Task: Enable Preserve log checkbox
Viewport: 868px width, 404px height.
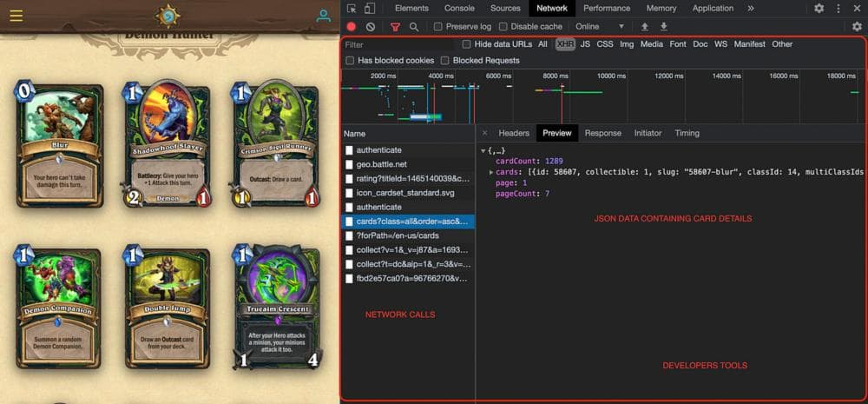Action: (437, 27)
